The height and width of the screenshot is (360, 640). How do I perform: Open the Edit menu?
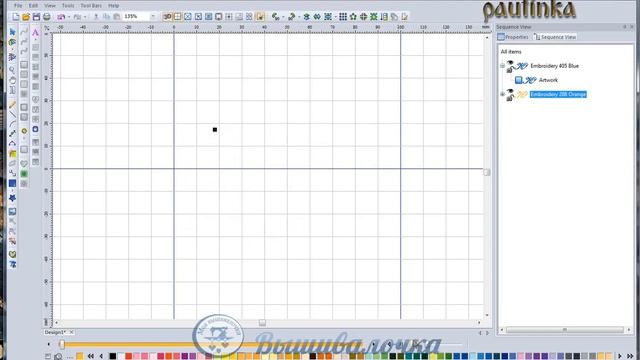tap(33, 6)
